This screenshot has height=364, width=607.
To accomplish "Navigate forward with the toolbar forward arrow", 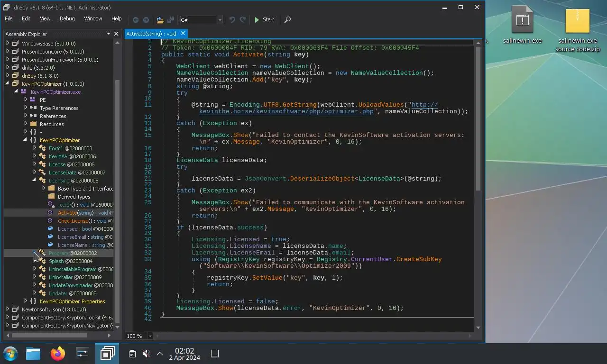I will 146,19.
